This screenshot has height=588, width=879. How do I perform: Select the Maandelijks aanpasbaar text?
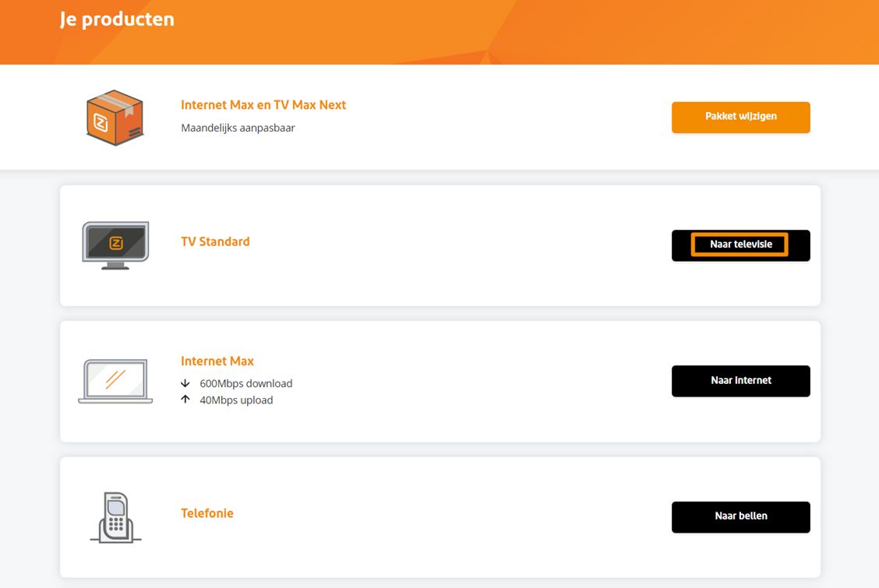pyautogui.click(x=238, y=127)
